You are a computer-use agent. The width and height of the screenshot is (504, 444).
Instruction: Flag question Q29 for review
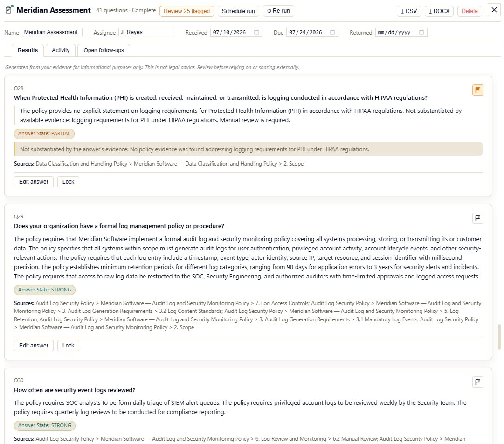point(477,218)
